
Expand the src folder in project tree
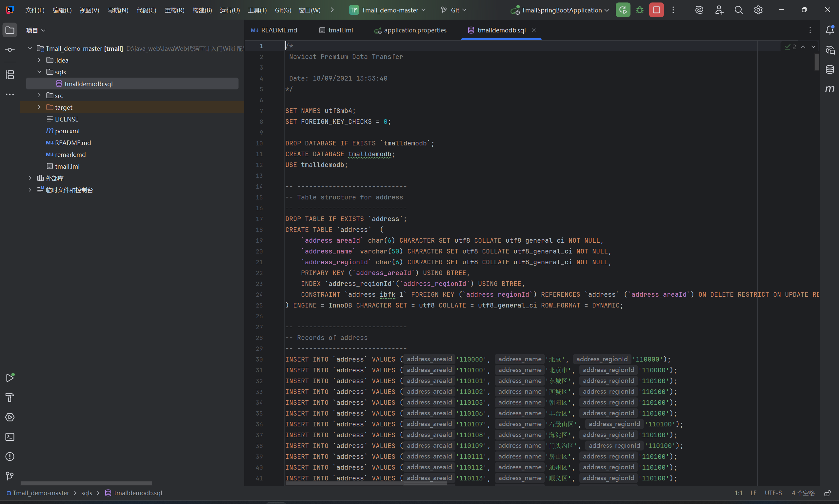point(39,95)
